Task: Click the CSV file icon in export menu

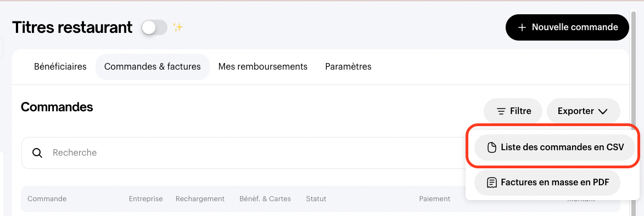Action: tap(491, 147)
